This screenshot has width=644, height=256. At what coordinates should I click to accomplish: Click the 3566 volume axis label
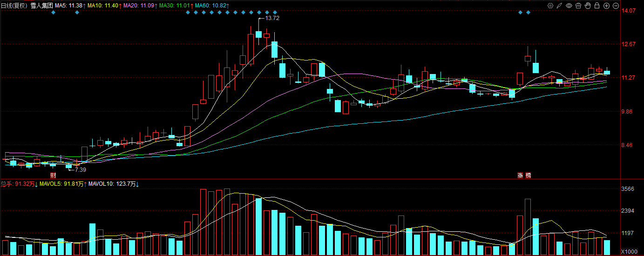(629, 189)
